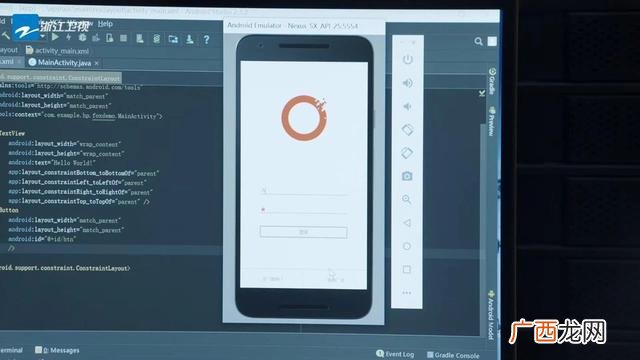Click the activity_main.xml breadcrumb
This screenshot has height=360, width=640.
coord(57,51)
